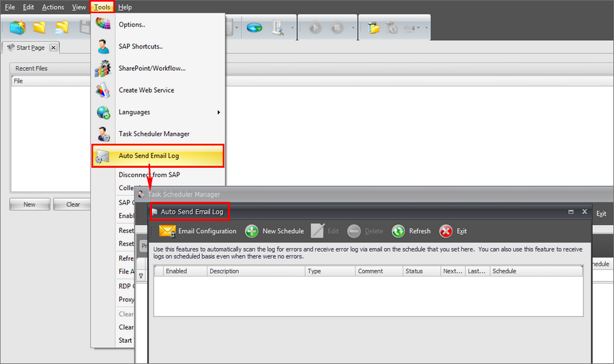Click the SAP Shortcuts menu icon
Image resolution: width=614 pixels, height=364 pixels.
coord(103,46)
